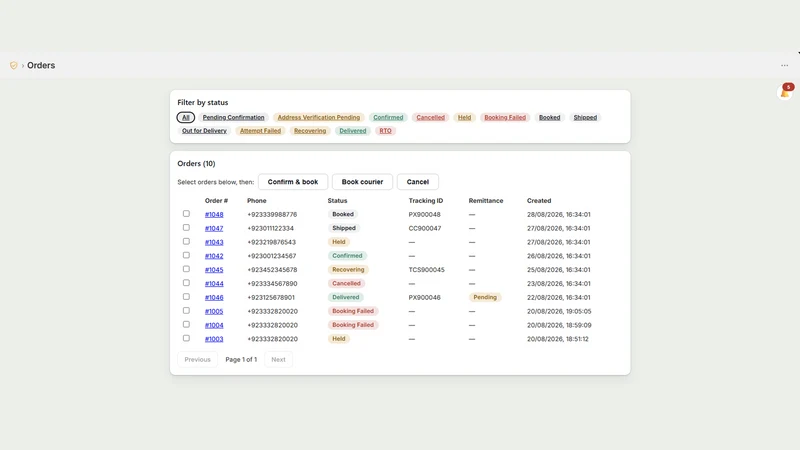Click the Status column header
The image size is (800, 450).
[x=337, y=201]
